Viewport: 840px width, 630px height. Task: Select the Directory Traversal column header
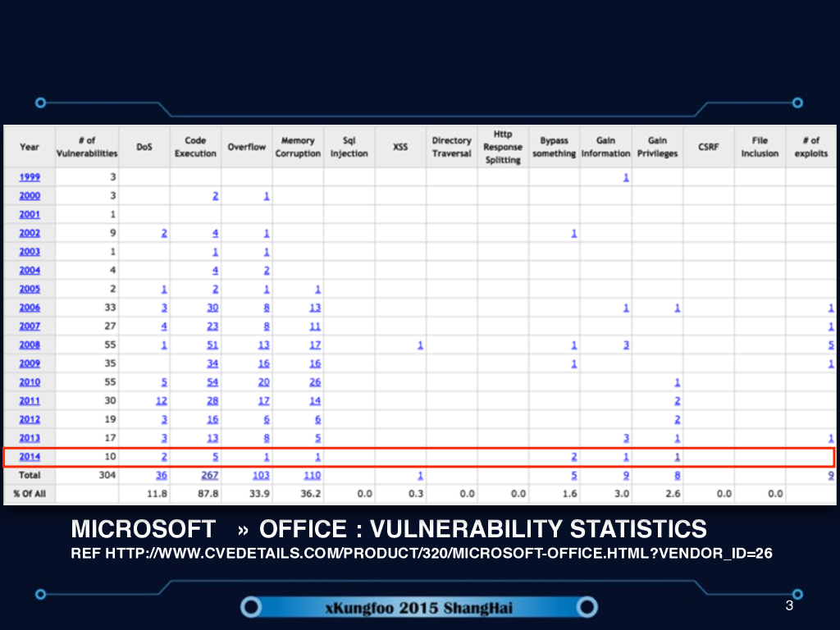[452, 147]
